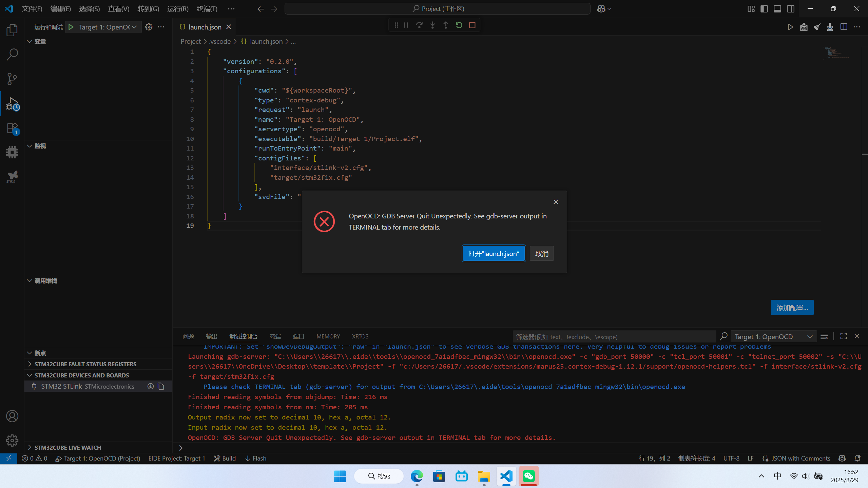868x488 pixels.
Task: Click the clean brush icon in editor toolbar
Action: tap(817, 27)
